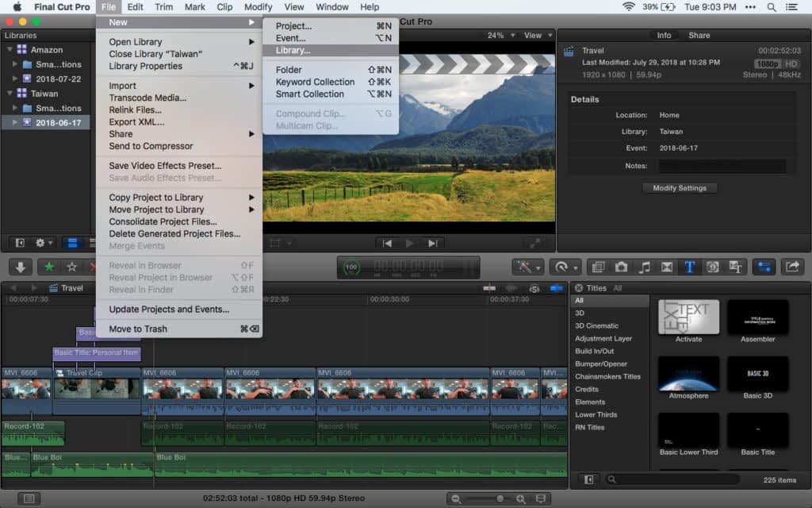Click the Modify Settings button

pyautogui.click(x=680, y=188)
